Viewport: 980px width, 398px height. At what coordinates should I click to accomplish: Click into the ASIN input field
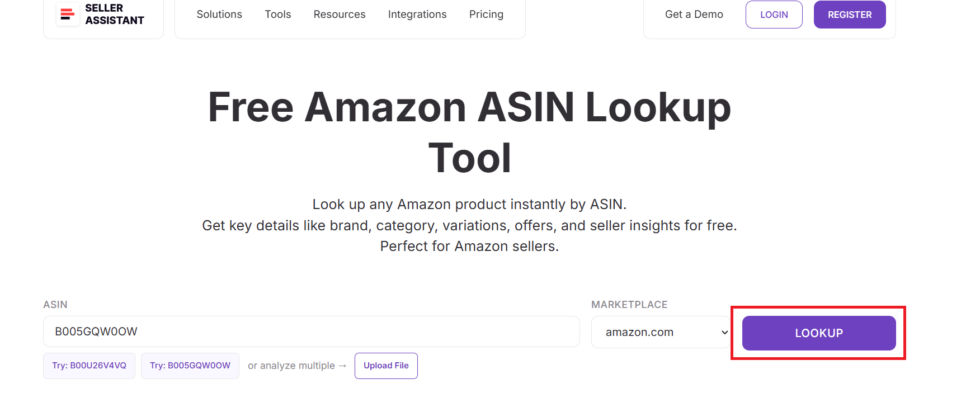point(311,331)
